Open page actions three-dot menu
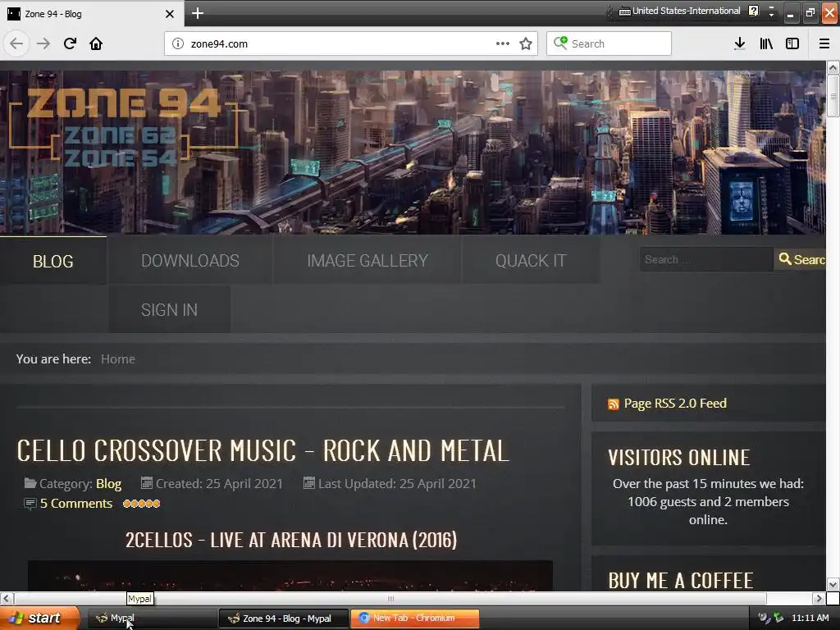The height and width of the screenshot is (630, 840). tap(503, 43)
